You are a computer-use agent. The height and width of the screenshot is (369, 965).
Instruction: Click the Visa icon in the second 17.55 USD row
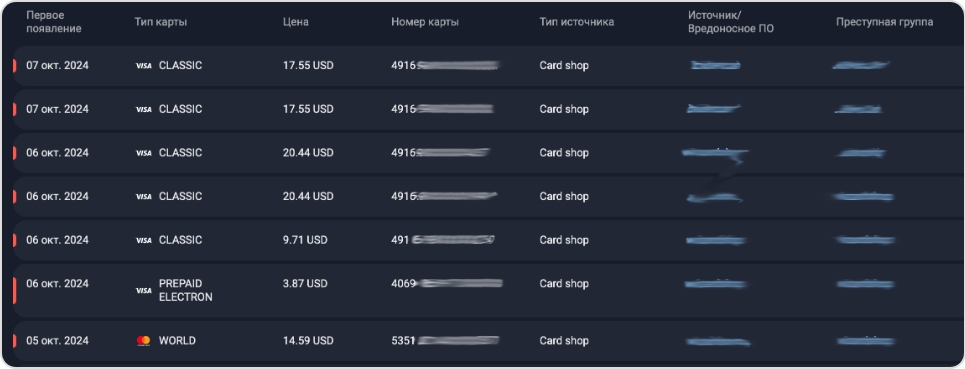[x=143, y=109]
